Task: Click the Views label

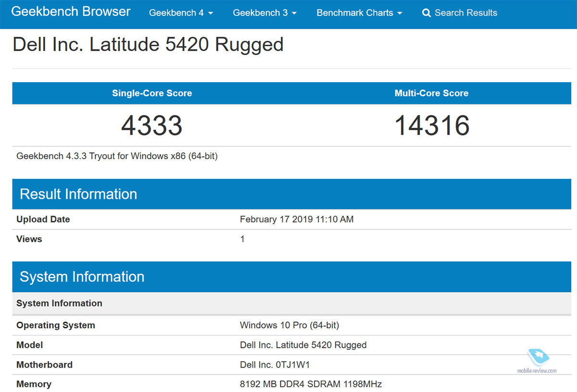Action: pyautogui.click(x=29, y=239)
